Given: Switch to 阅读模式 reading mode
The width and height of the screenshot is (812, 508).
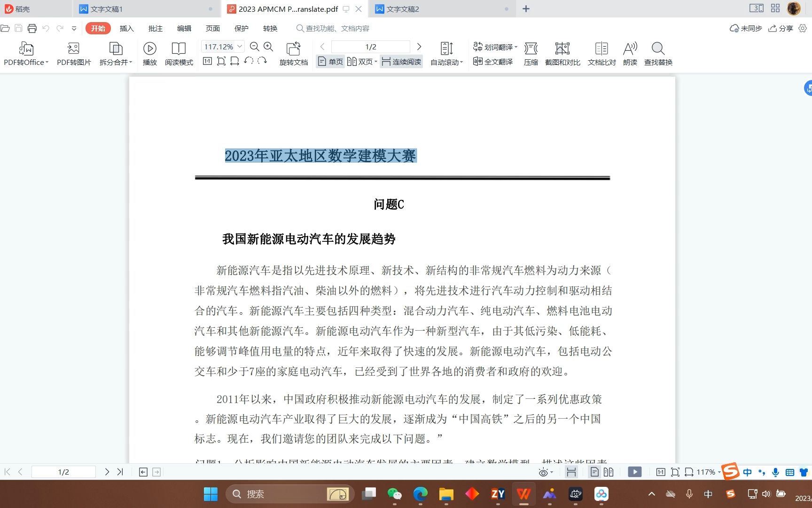Looking at the screenshot, I should pos(179,54).
